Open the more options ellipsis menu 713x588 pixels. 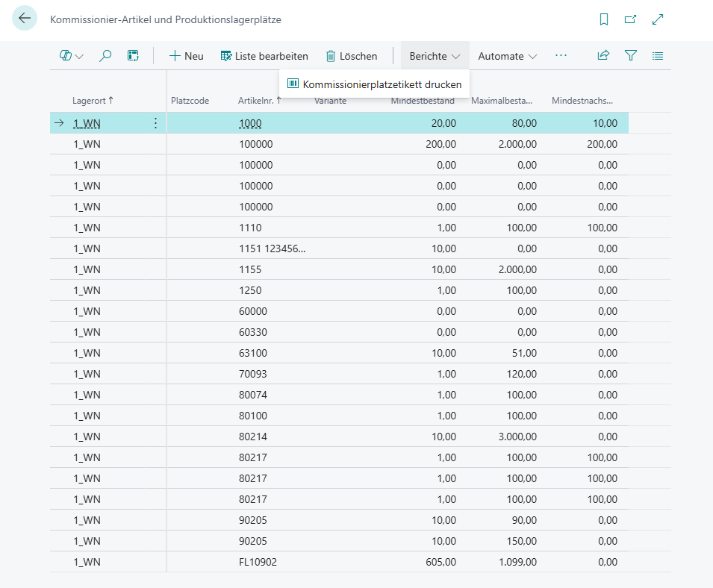[561, 56]
